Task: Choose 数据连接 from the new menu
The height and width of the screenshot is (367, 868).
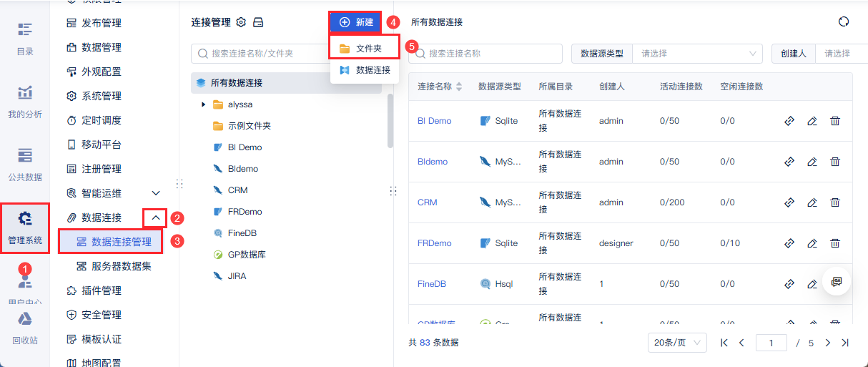Action: [x=365, y=70]
